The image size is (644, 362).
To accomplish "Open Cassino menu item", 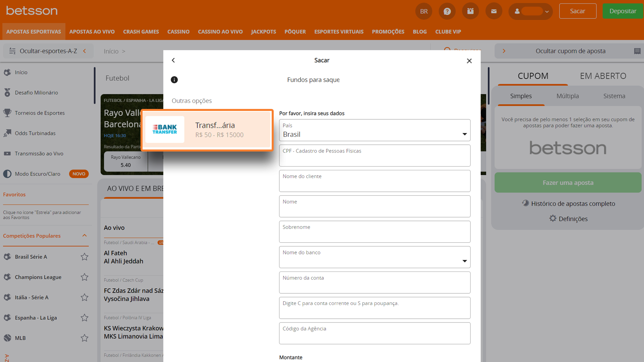I will [178, 32].
